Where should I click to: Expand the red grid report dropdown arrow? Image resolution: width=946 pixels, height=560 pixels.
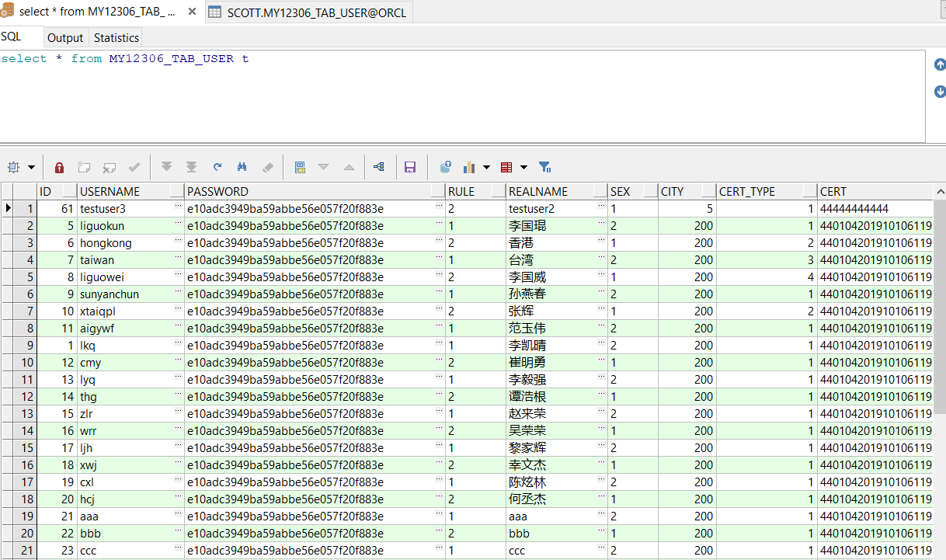[523, 167]
